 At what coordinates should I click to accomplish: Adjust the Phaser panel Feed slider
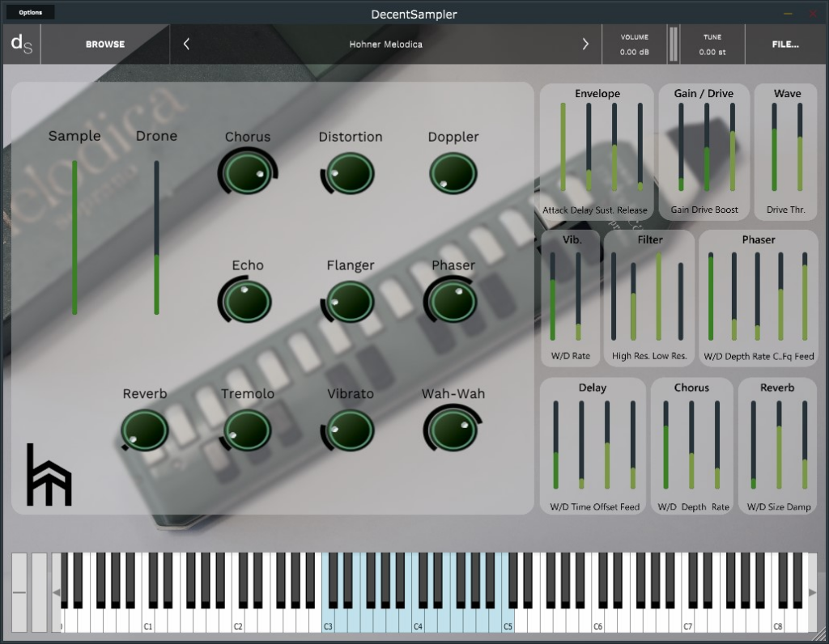click(805, 296)
